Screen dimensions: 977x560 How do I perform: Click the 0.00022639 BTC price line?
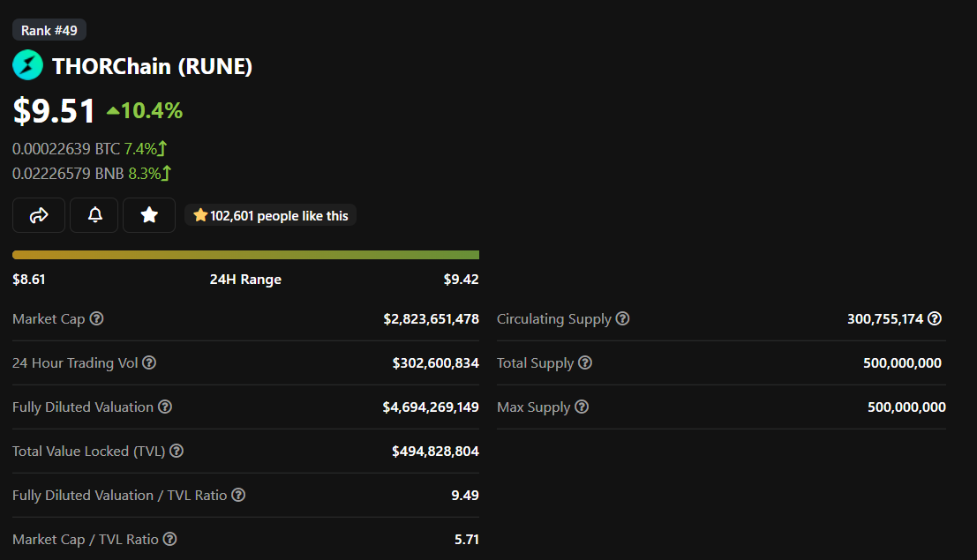89,149
